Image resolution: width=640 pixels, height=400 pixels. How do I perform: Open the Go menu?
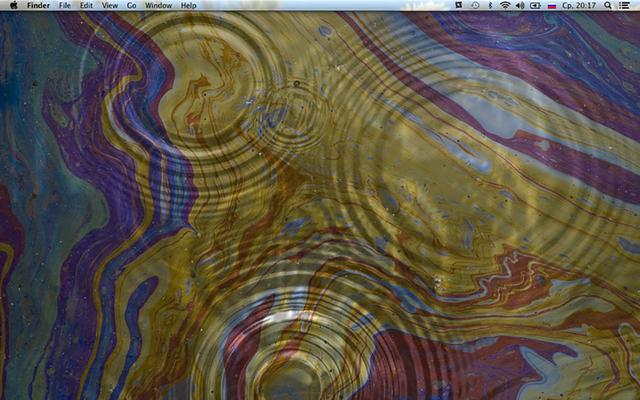[131, 5]
